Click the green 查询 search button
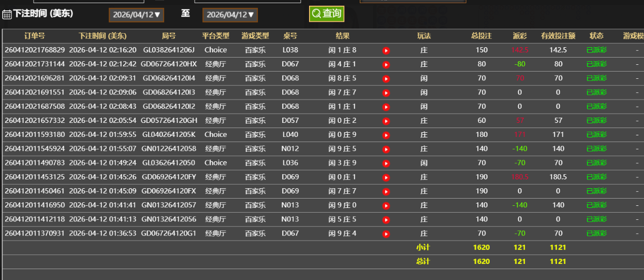The height and width of the screenshot is (280, 644). [327, 13]
